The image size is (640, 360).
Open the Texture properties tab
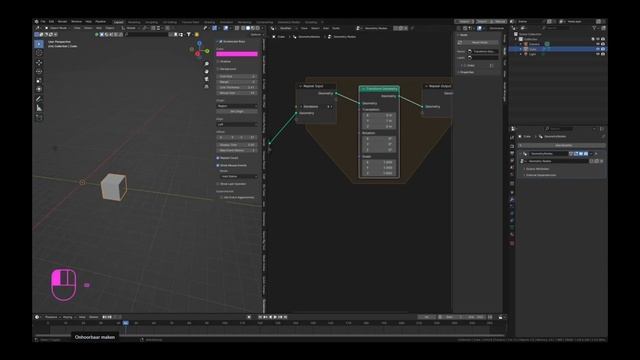coord(512,243)
